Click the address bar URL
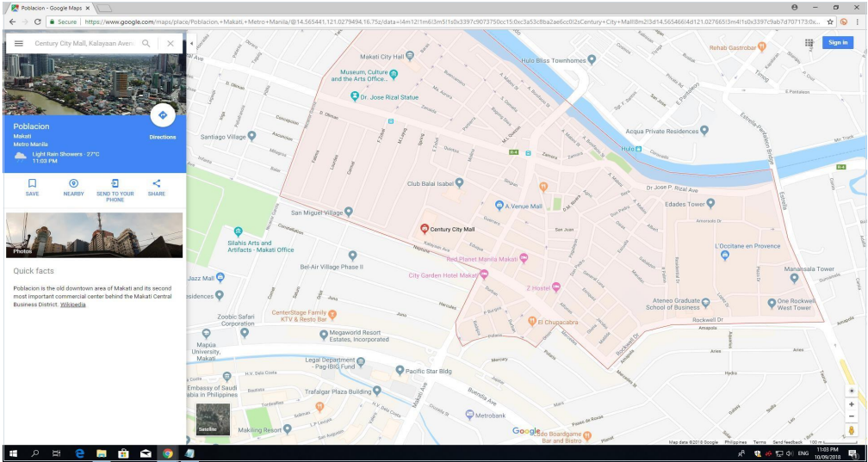 (x=452, y=22)
